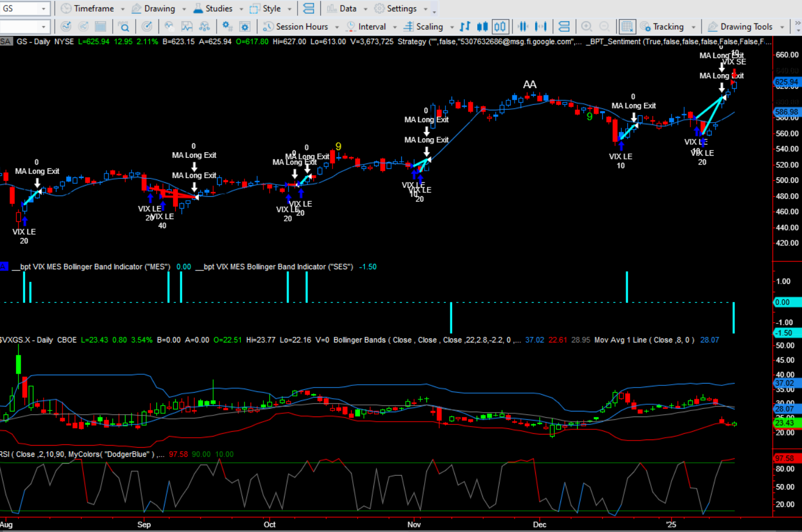Click the target-style circular icon after the lookup magnifier

[x=147, y=26]
